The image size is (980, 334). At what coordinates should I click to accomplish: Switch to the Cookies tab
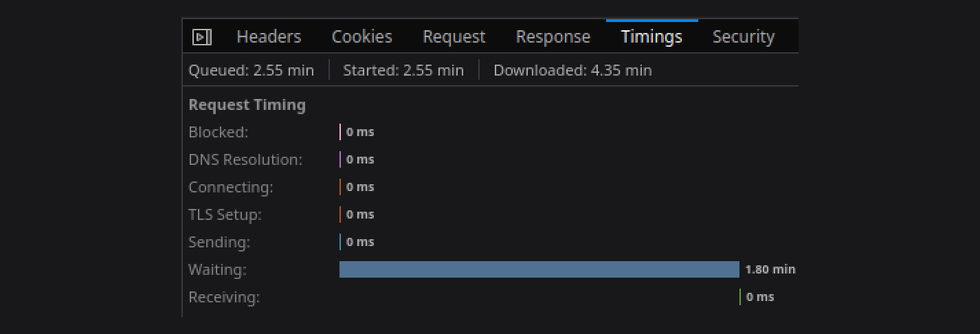coord(361,37)
